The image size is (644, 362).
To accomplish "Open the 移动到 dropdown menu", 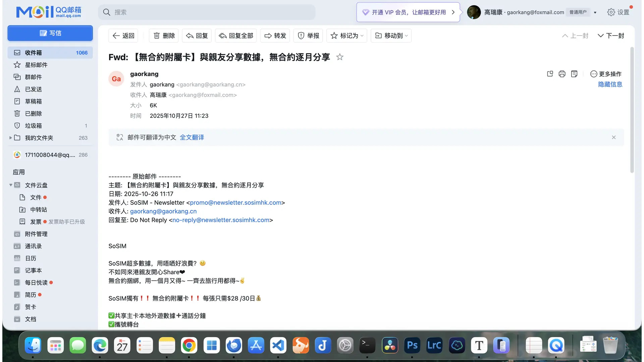I will tap(391, 36).
